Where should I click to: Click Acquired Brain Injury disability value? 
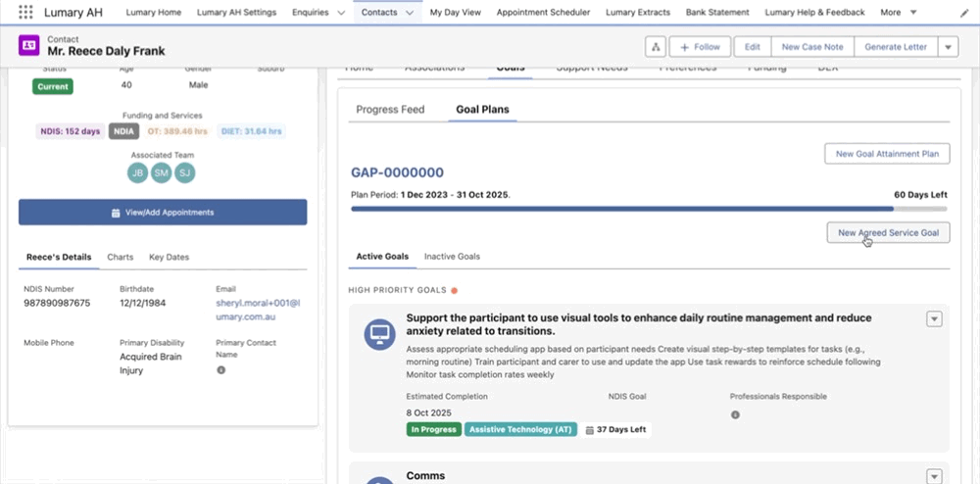pos(151,363)
